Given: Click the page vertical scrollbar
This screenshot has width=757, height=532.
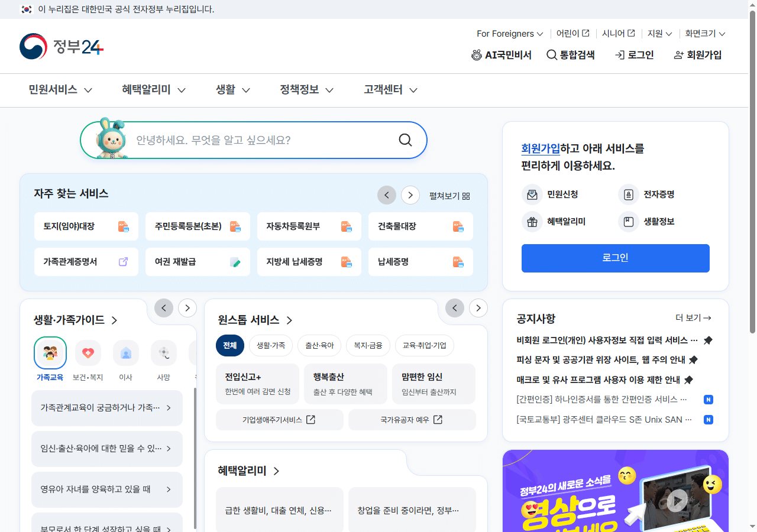Looking at the screenshot, I should [x=753, y=171].
